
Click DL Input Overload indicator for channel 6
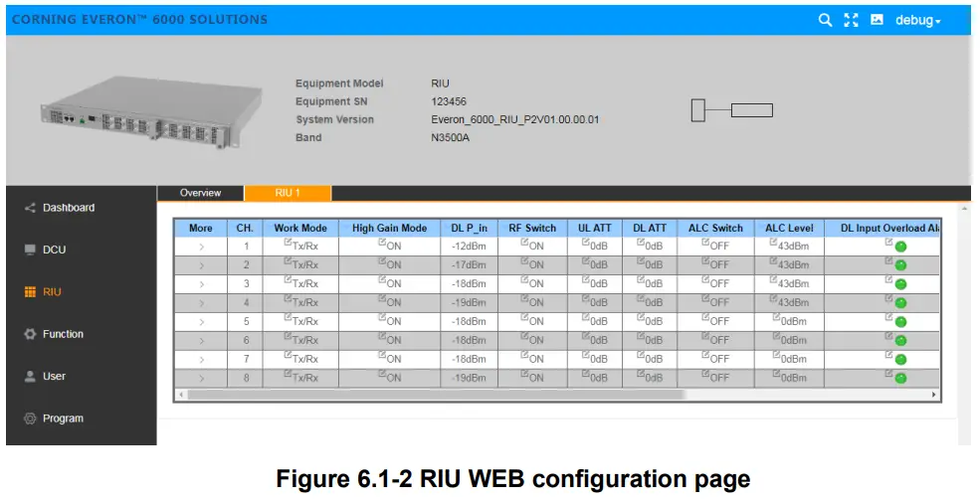tap(900, 341)
